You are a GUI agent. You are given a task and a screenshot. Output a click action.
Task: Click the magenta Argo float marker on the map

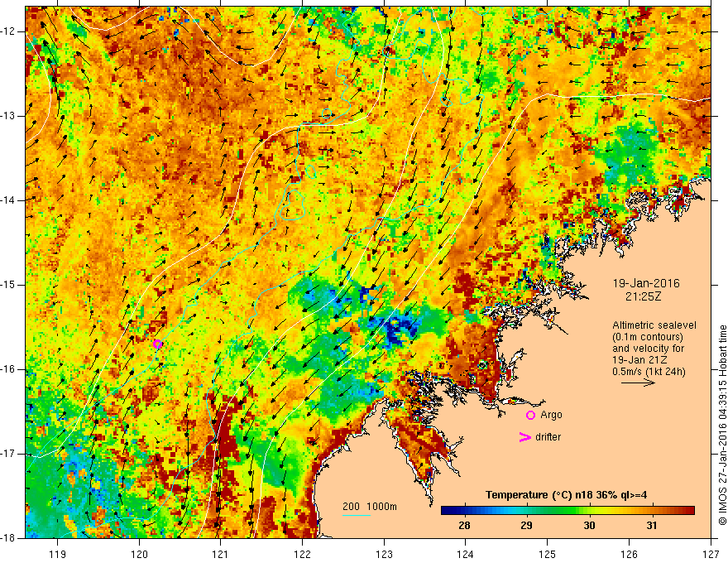pyautogui.click(x=157, y=344)
